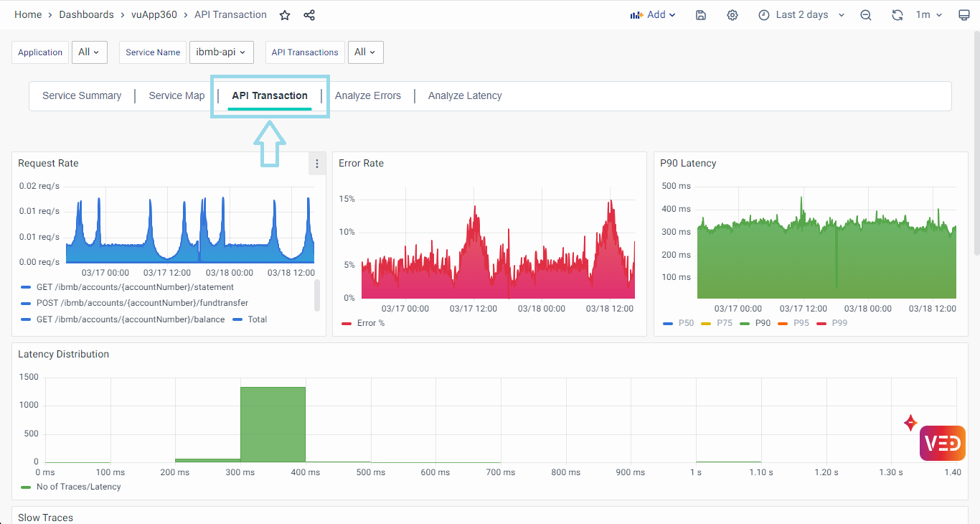Switch to Service Map tab

click(176, 95)
